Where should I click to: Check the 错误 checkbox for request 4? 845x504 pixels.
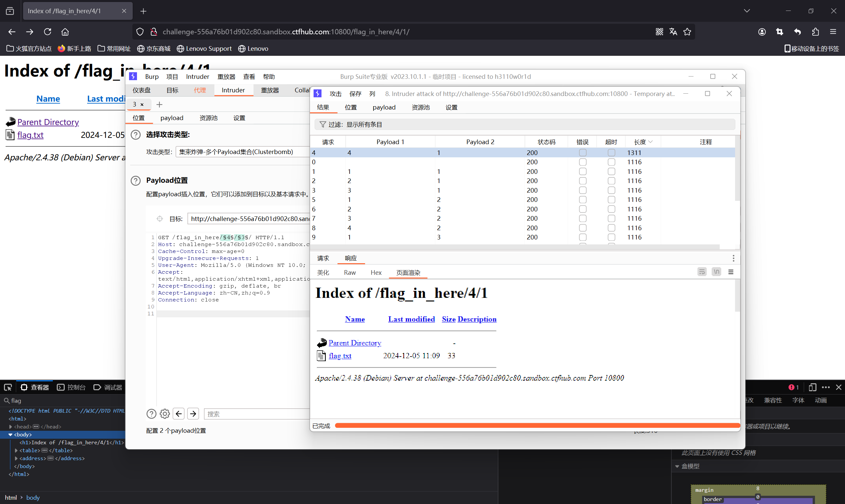pos(582,152)
